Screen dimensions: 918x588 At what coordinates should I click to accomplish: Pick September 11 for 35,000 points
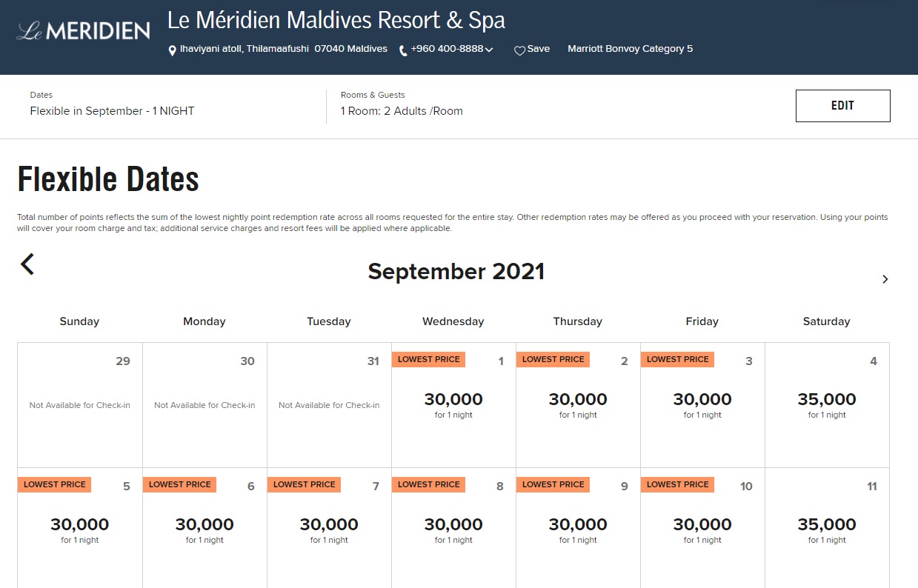pyautogui.click(x=827, y=529)
